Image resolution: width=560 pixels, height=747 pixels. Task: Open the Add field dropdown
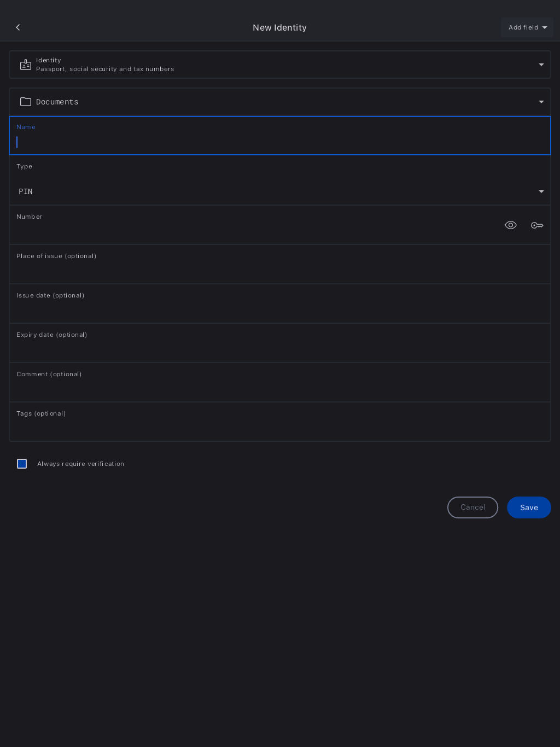pyautogui.click(x=527, y=27)
